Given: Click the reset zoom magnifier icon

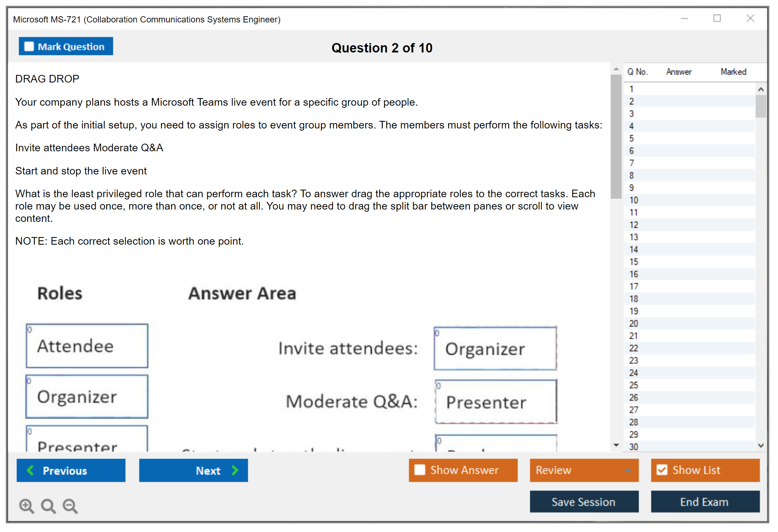Looking at the screenshot, I should click(48, 506).
